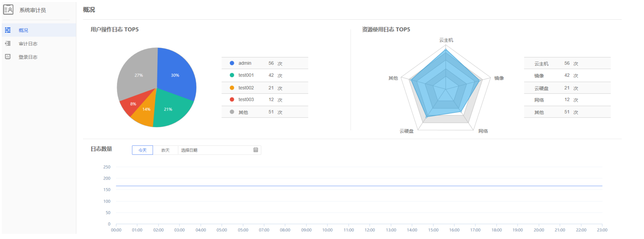Click the 镜像 label on radar chart

click(x=499, y=78)
